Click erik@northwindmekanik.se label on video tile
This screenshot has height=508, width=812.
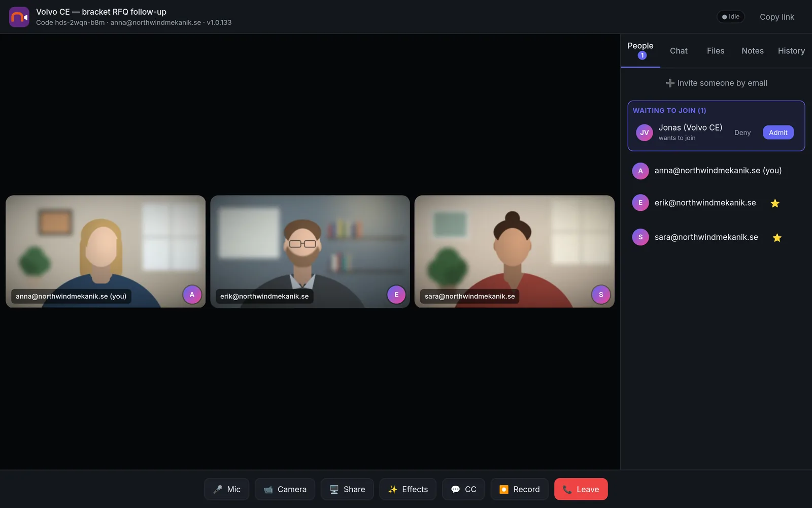(264, 296)
